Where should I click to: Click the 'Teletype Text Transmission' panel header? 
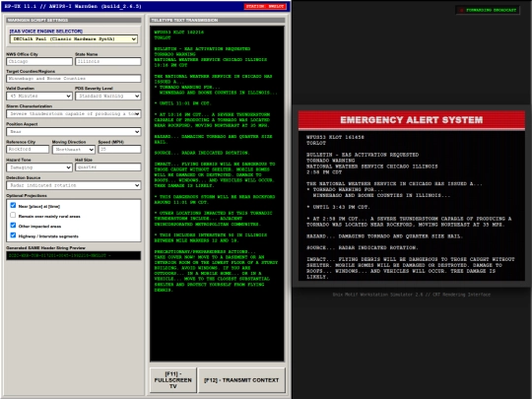[x=217, y=21]
